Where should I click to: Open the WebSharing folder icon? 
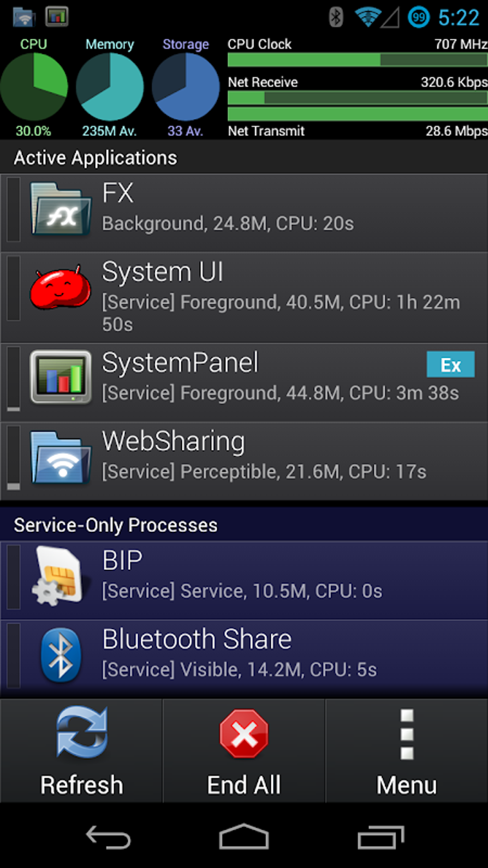click(60, 457)
